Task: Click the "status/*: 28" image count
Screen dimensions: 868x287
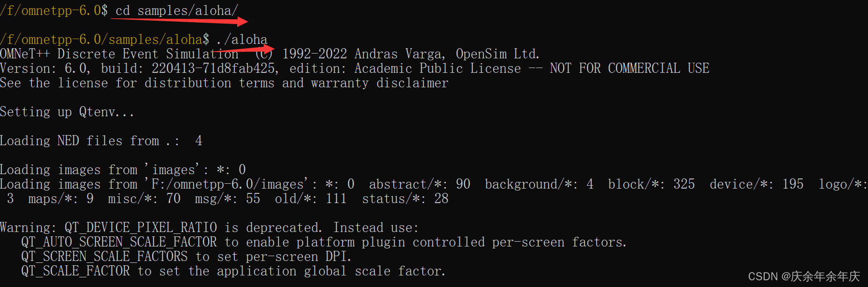Action: pyautogui.click(x=405, y=199)
